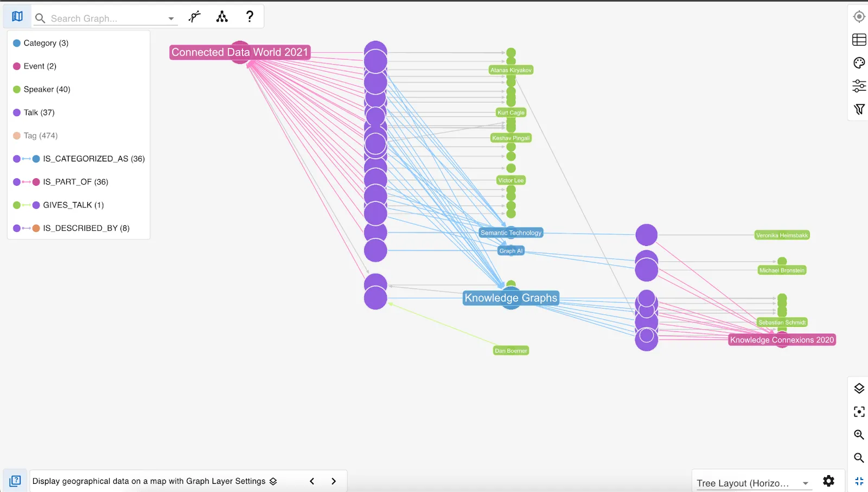The height and width of the screenshot is (492, 868).
Task: Toggle Category (3) legend entry
Action: (41, 43)
